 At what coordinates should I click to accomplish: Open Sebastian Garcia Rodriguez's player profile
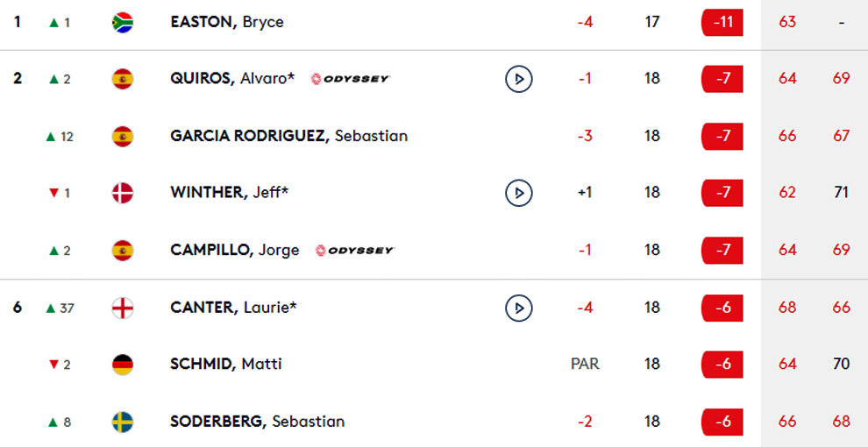tap(288, 136)
